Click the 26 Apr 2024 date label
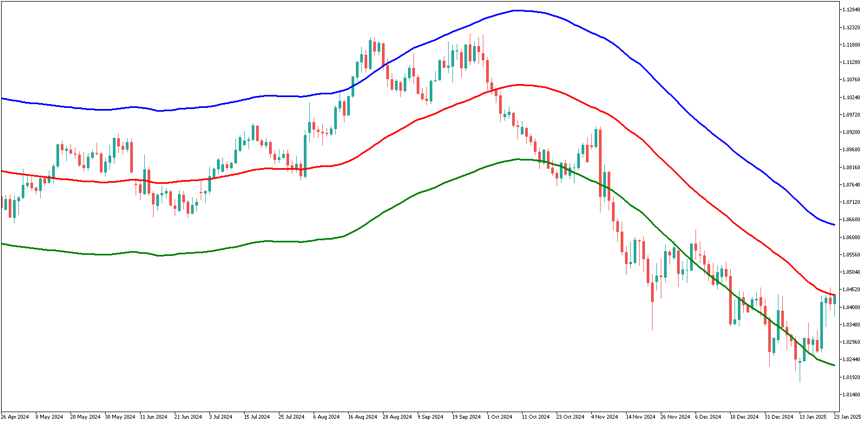The width and height of the screenshot is (868, 423). (x=15, y=417)
